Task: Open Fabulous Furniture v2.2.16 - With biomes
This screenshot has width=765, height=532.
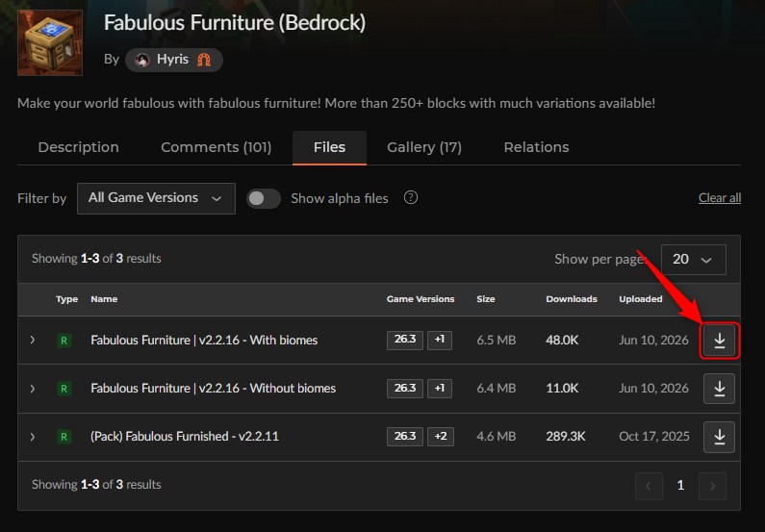Action: pos(204,340)
